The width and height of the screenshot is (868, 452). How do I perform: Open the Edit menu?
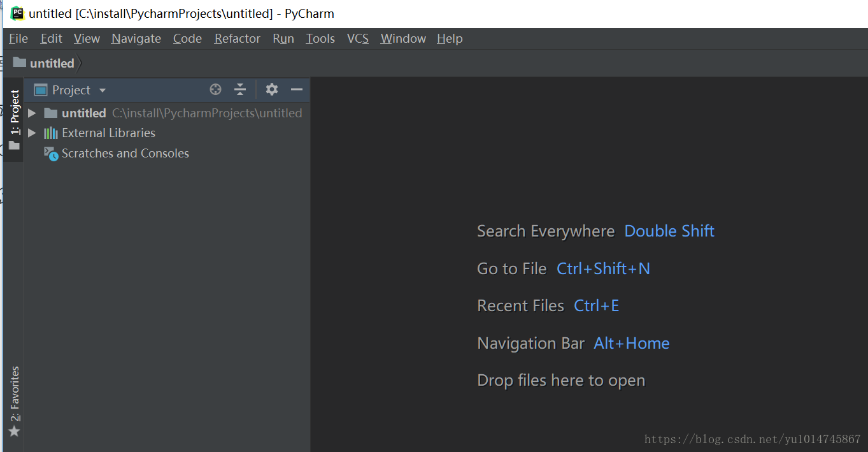(51, 38)
